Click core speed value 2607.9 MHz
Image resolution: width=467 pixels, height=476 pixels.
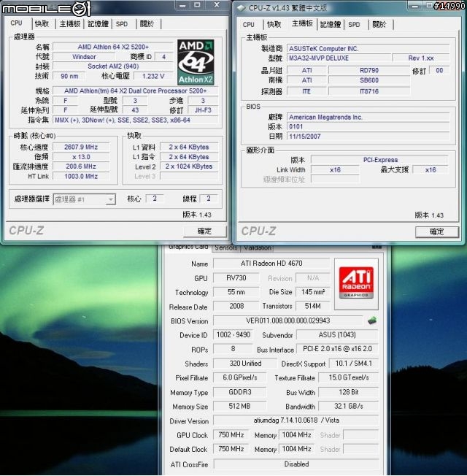[81, 147]
